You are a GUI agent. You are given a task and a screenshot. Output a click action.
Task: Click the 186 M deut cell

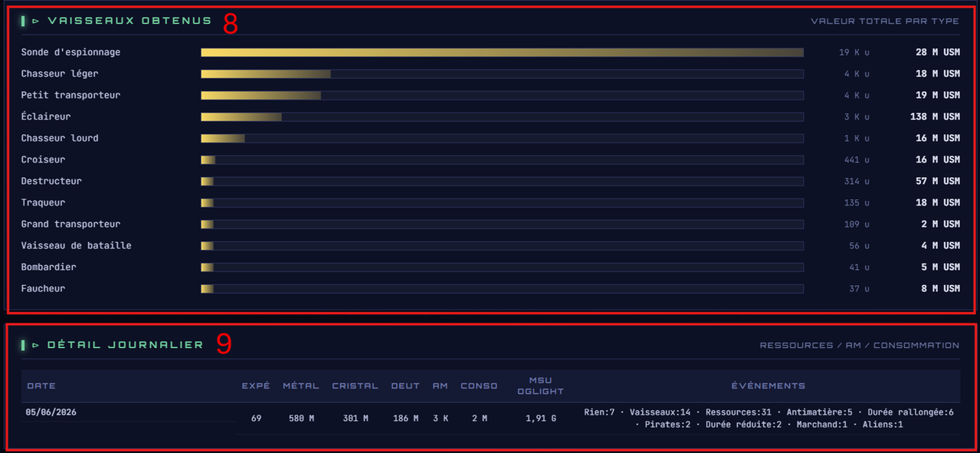click(405, 419)
